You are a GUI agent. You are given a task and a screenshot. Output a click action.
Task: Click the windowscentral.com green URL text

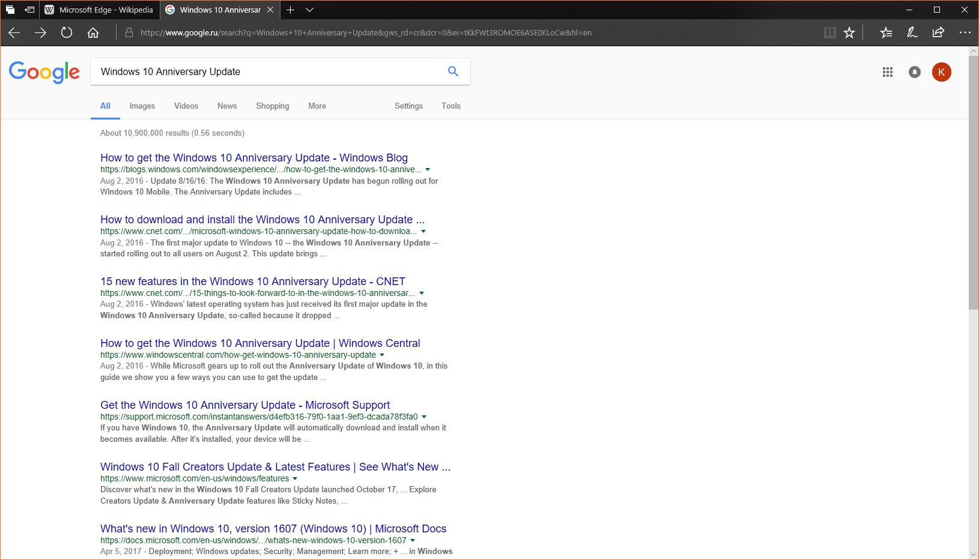238,355
